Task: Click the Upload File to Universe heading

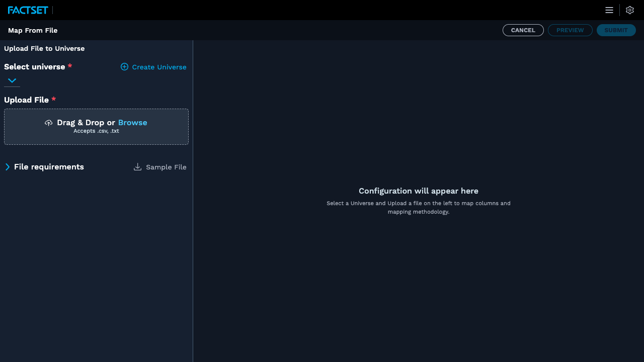Action: pyautogui.click(x=44, y=49)
